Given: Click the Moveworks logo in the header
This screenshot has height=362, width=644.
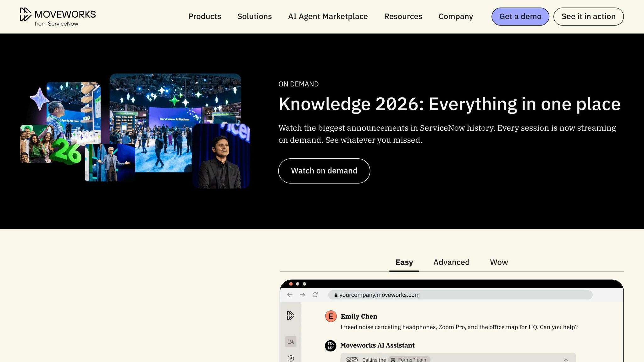Looking at the screenshot, I should [58, 17].
